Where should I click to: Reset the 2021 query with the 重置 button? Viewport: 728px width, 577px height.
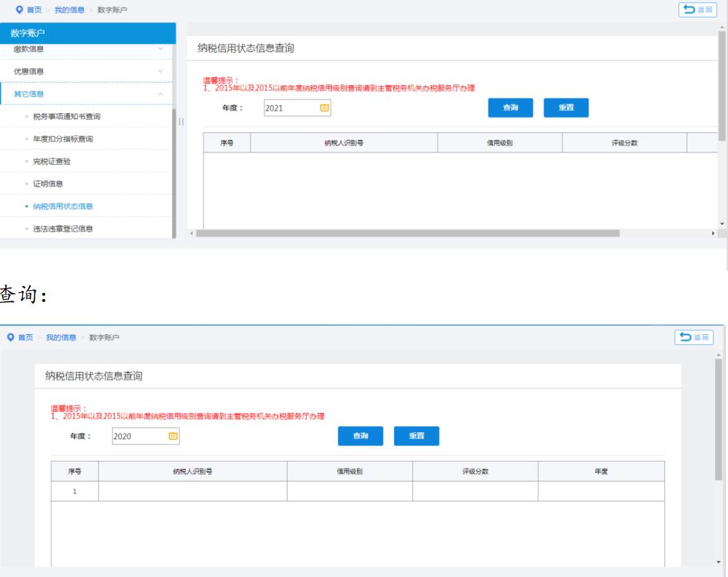[566, 108]
